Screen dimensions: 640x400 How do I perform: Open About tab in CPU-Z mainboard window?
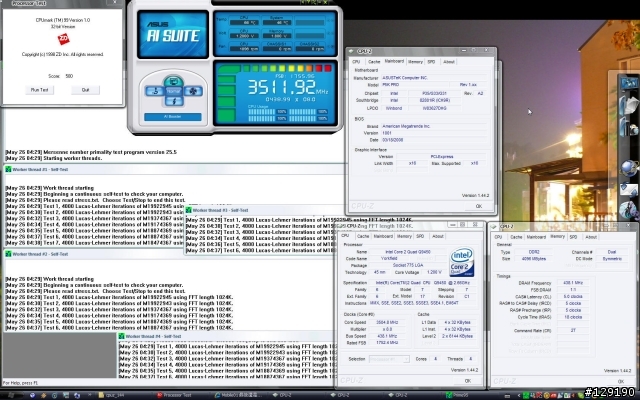point(449,62)
